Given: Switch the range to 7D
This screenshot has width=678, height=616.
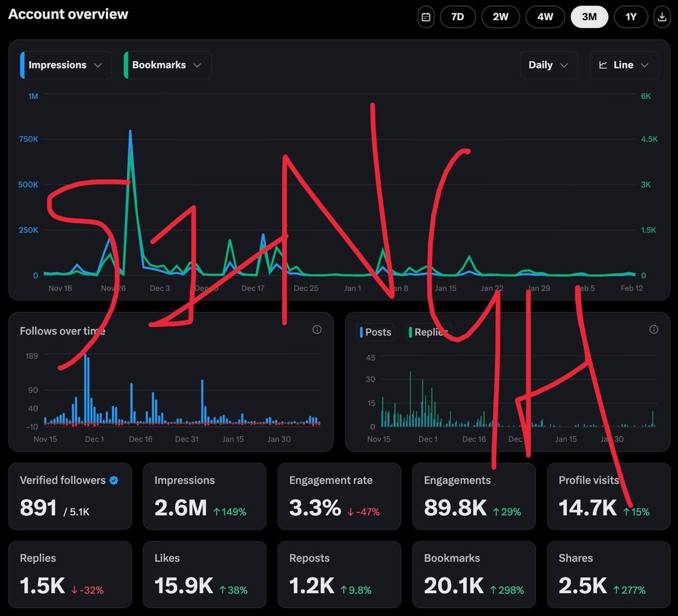Looking at the screenshot, I should coord(458,17).
